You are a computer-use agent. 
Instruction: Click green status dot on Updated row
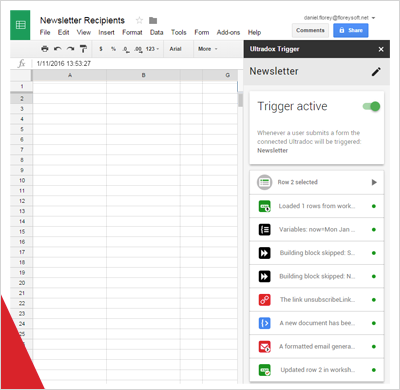(x=374, y=370)
